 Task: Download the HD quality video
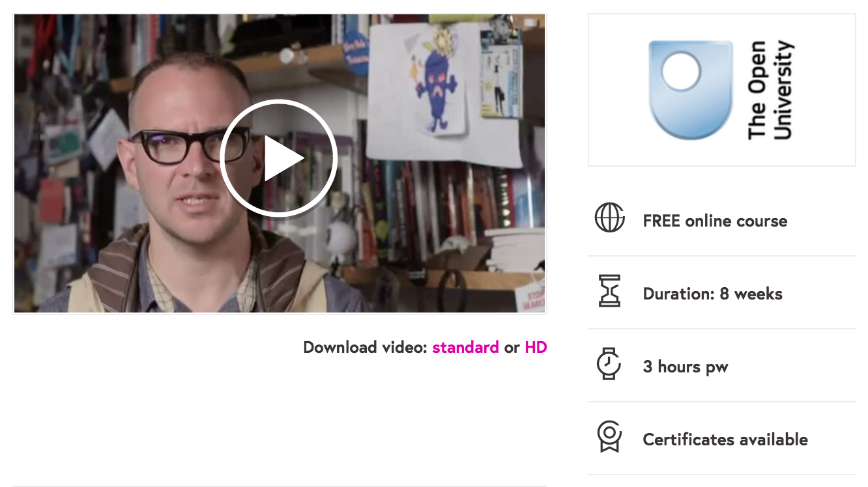(x=536, y=348)
